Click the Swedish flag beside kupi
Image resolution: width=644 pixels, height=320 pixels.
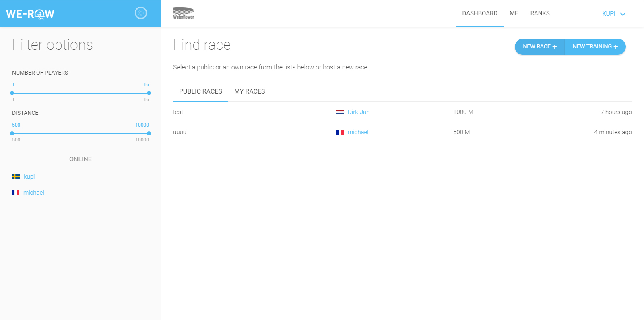16,177
